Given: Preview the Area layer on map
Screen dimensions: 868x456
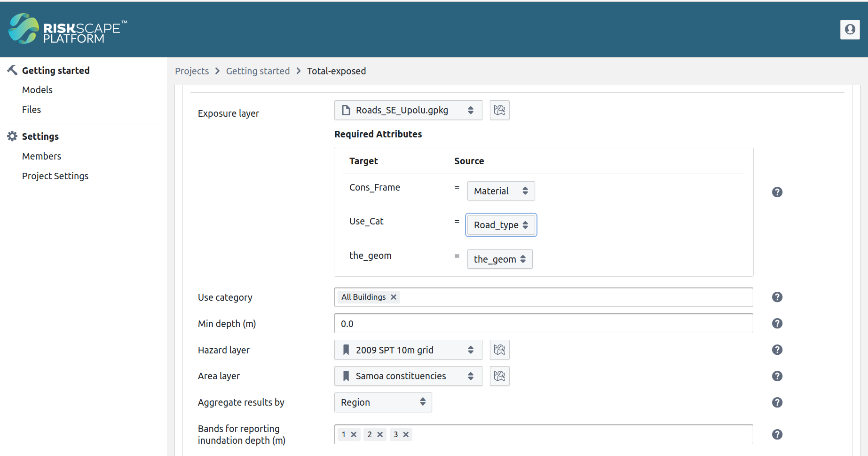Looking at the screenshot, I should pos(499,376).
